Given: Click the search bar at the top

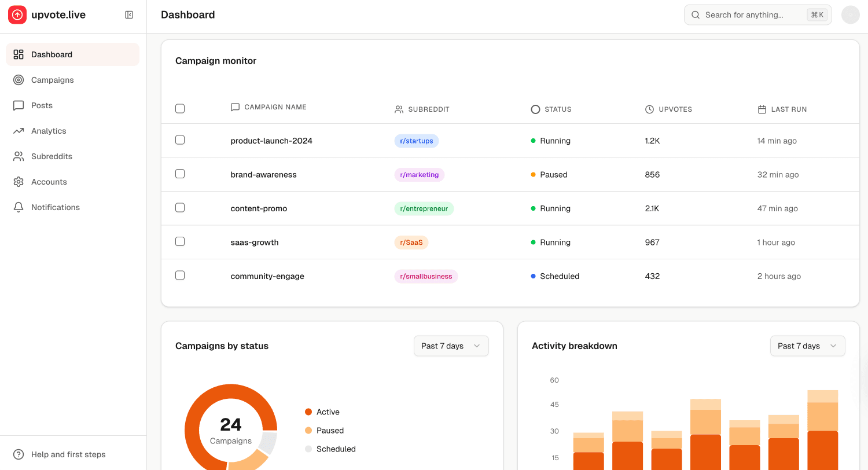Looking at the screenshot, I should click(752, 14).
